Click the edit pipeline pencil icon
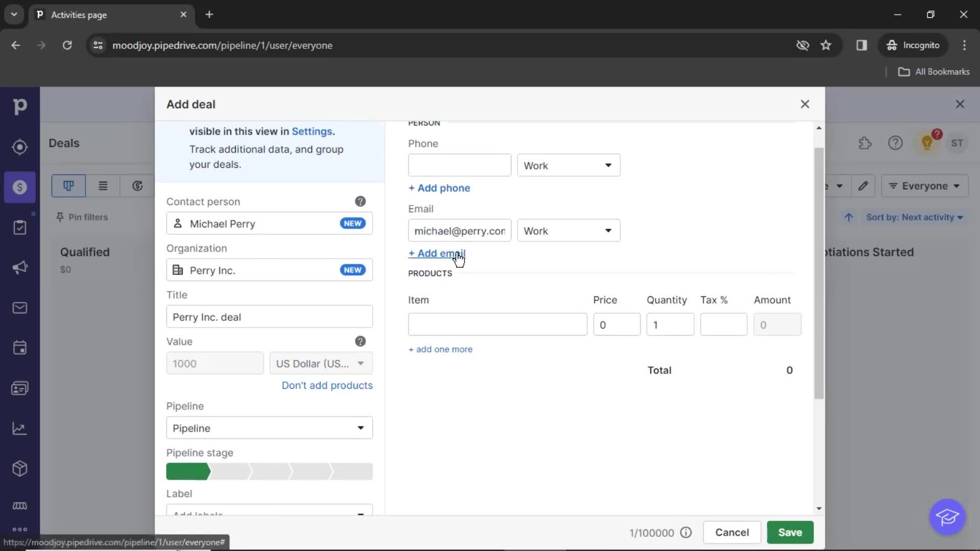This screenshot has width=980, height=551. coord(863,186)
